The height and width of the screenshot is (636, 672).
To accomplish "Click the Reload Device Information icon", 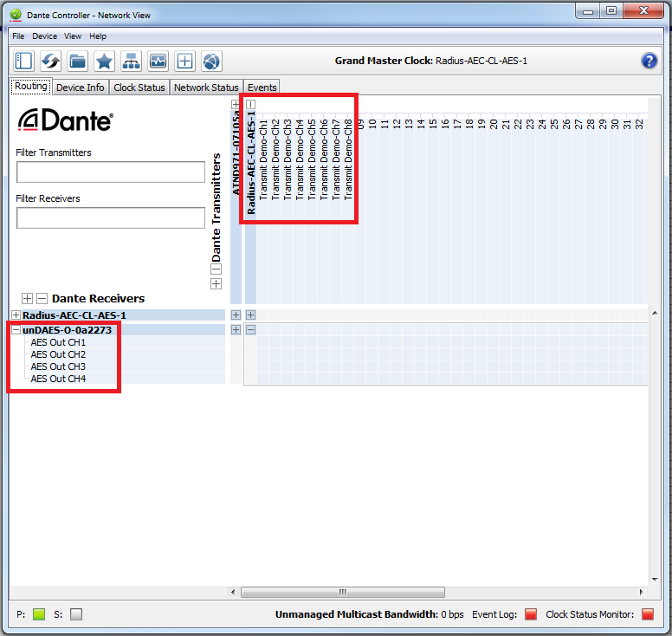I will pyautogui.click(x=50, y=61).
